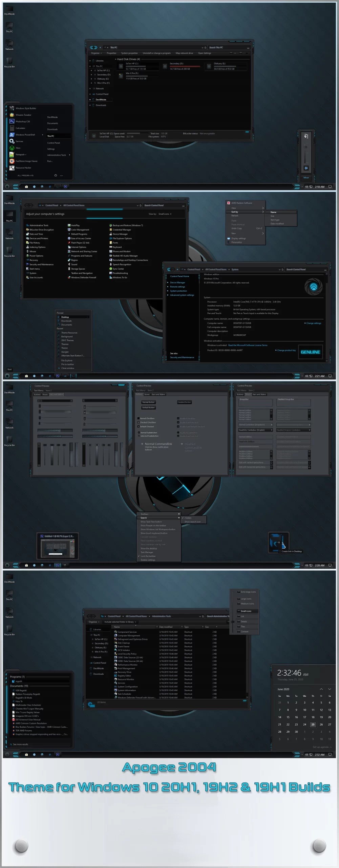Open BitLocker Drive Encryption in Control Panel

[x=40, y=230]
